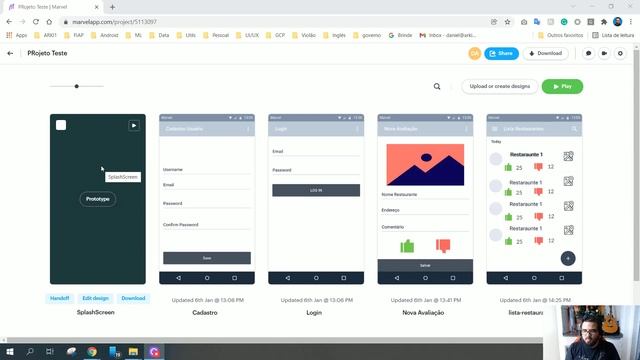
Task: Open the lista-restaurantes screen thumbnail
Action: pos(534,199)
